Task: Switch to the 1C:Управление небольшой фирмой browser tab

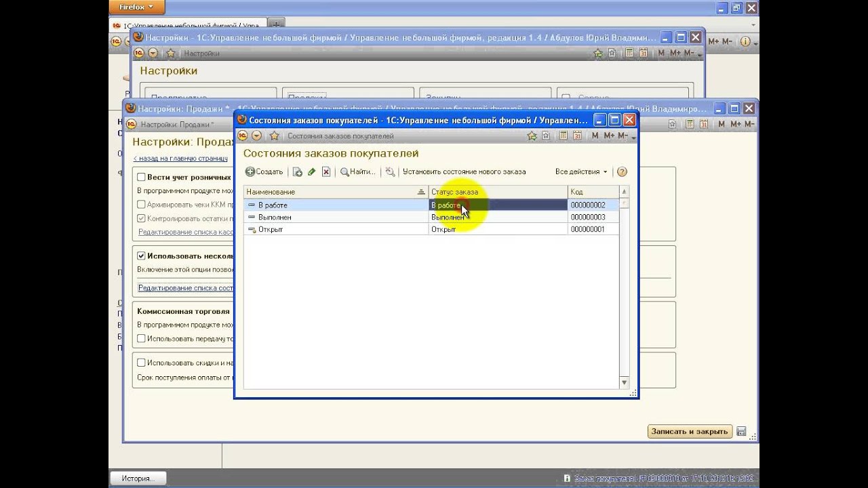Action: [189, 25]
